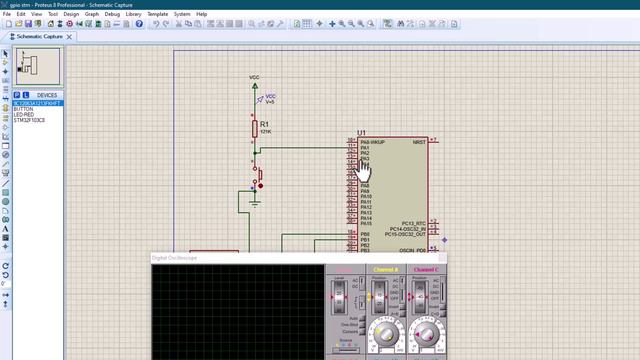Close the Schematic Capture tab
Screen dimensions: 640x360
[x=69, y=37]
